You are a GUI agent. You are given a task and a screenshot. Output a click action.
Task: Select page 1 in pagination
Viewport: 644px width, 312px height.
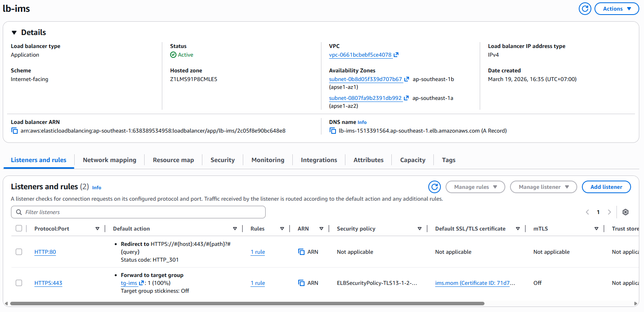(x=598, y=212)
